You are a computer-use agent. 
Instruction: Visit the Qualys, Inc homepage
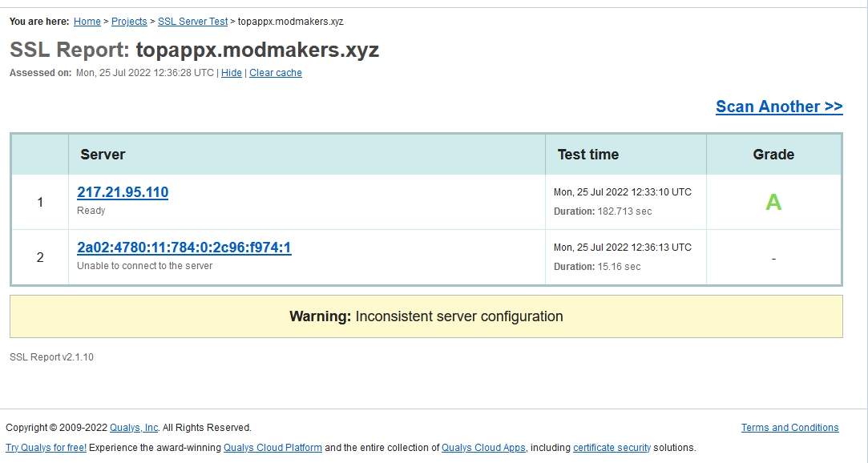tap(134, 428)
